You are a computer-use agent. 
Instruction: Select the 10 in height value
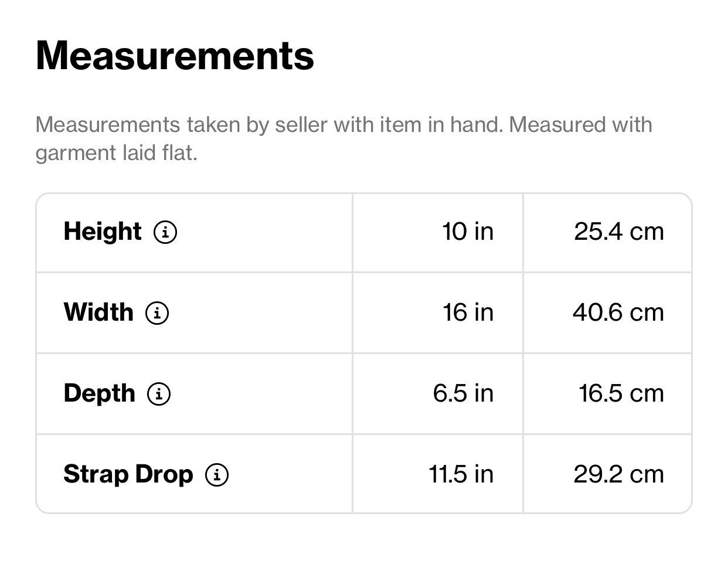(468, 232)
